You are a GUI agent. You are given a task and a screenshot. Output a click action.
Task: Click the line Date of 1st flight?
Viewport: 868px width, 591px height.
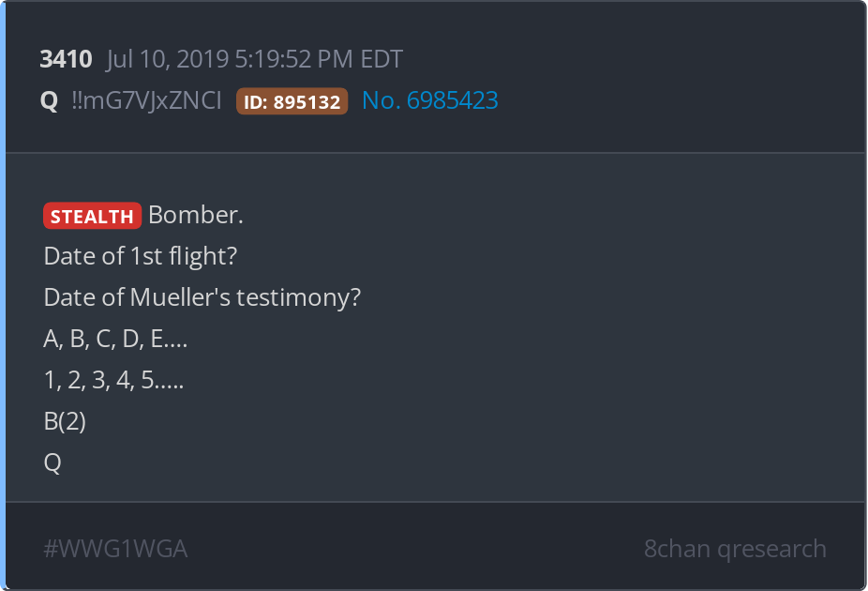(x=140, y=256)
